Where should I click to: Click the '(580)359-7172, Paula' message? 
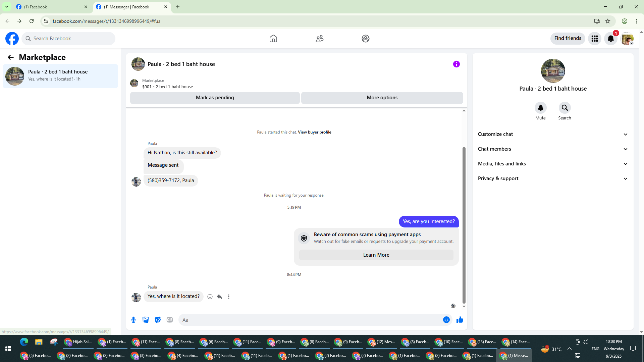[171, 180]
